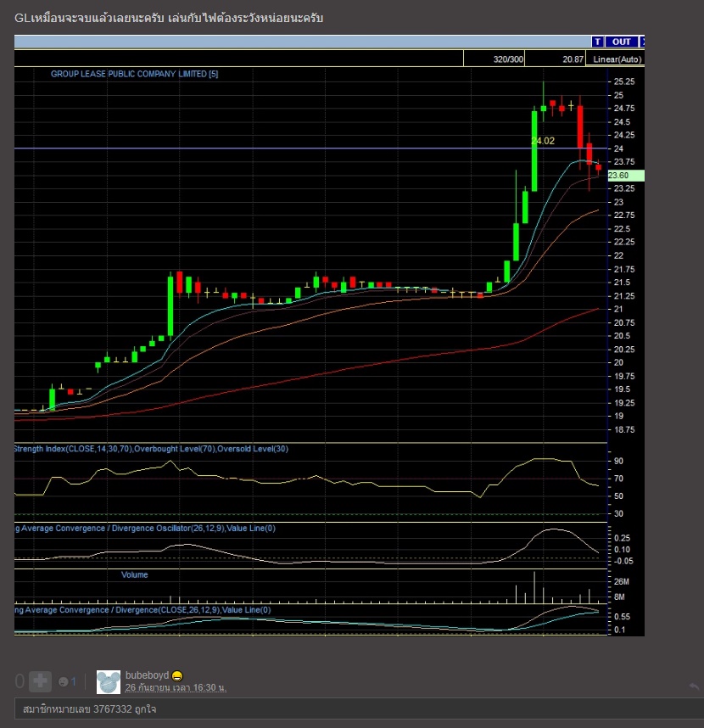Open the Linear(Auto) scale selector
The width and height of the screenshot is (704, 728).
[617, 59]
